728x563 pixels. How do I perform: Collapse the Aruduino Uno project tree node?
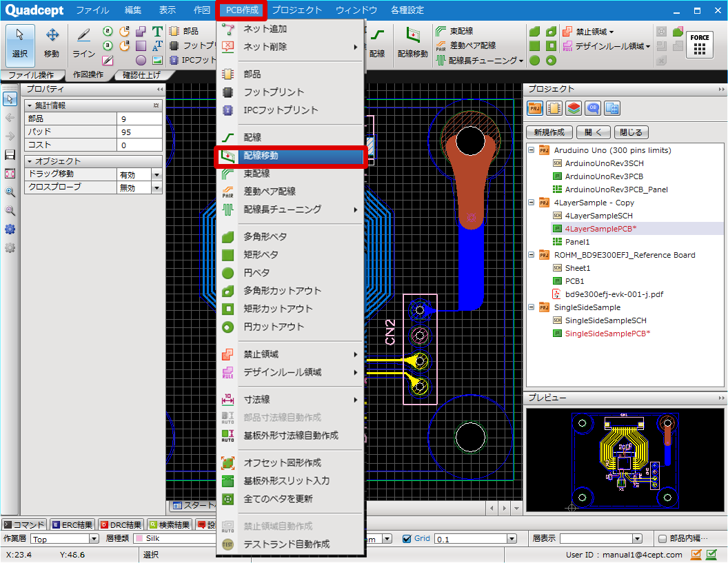532,150
